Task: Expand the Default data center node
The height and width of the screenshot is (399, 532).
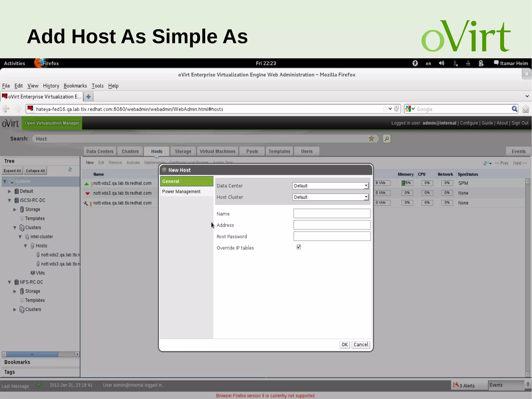Action: pos(9,191)
